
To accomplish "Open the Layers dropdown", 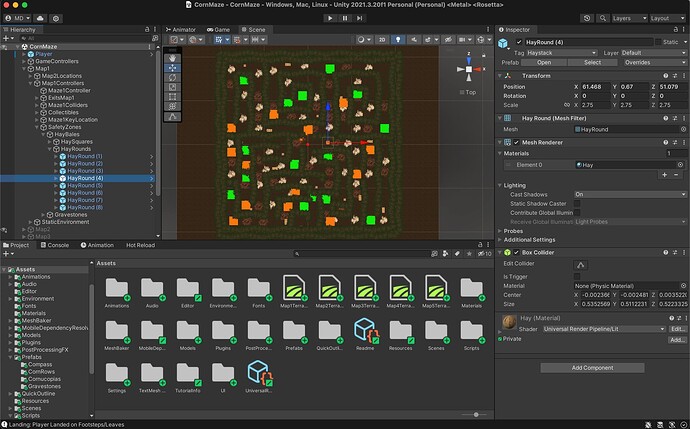I will 629,18.
